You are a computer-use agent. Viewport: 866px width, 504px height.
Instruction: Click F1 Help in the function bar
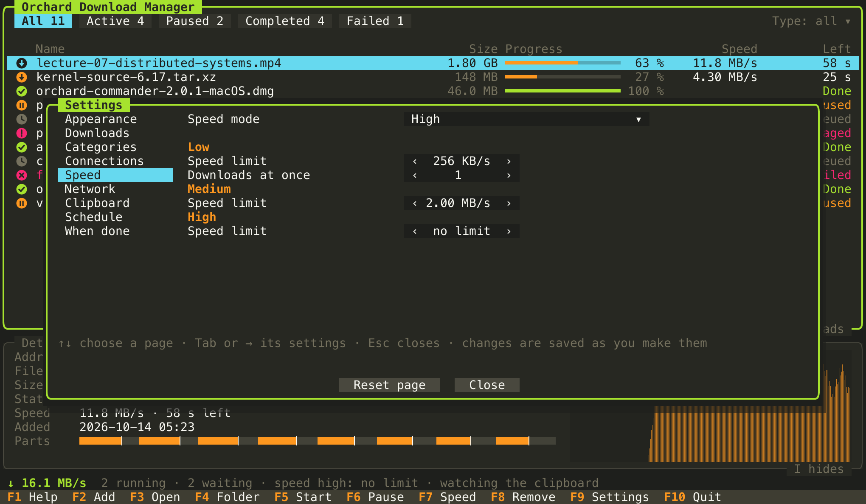tap(32, 497)
